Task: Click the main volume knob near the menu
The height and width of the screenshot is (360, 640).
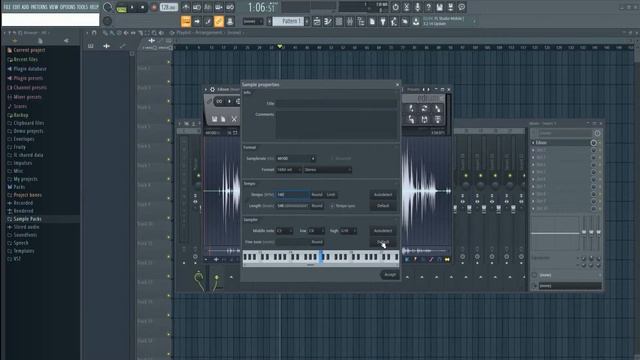Action: pos(107,7)
